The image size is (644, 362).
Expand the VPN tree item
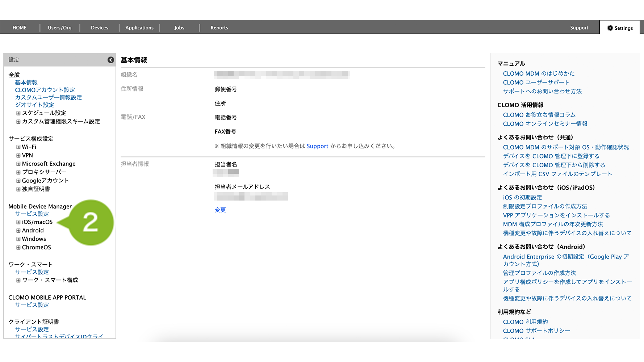[x=18, y=156]
